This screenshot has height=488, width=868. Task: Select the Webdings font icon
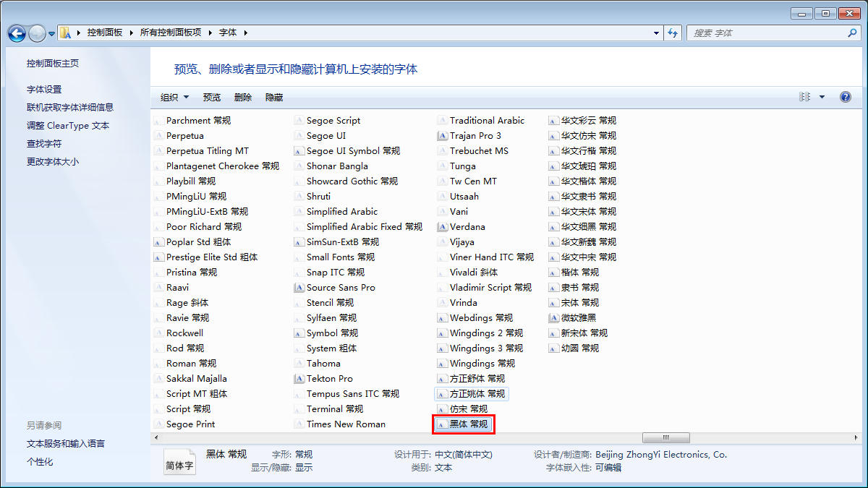coord(443,318)
